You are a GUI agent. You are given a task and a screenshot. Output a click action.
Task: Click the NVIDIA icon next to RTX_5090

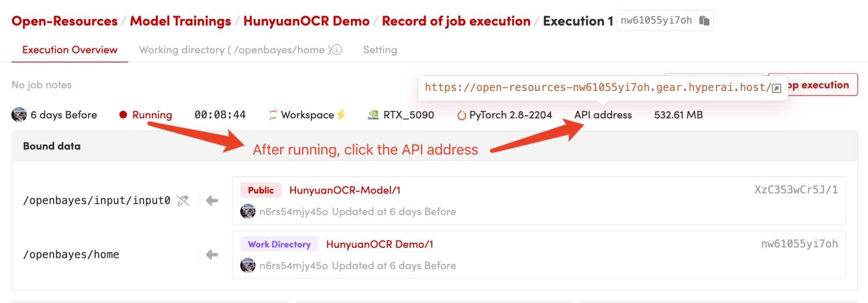(x=373, y=115)
